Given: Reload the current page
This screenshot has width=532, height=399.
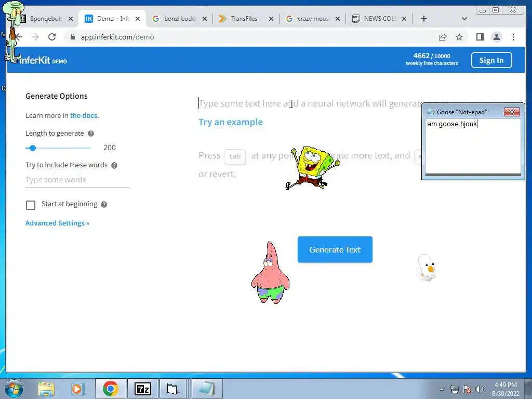Looking at the screenshot, I should [52, 37].
